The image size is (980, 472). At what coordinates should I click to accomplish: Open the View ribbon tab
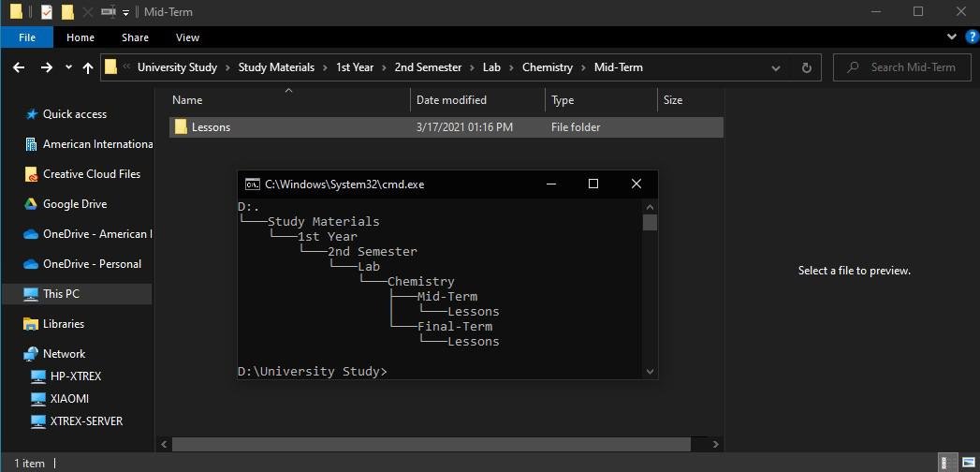[187, 37]
